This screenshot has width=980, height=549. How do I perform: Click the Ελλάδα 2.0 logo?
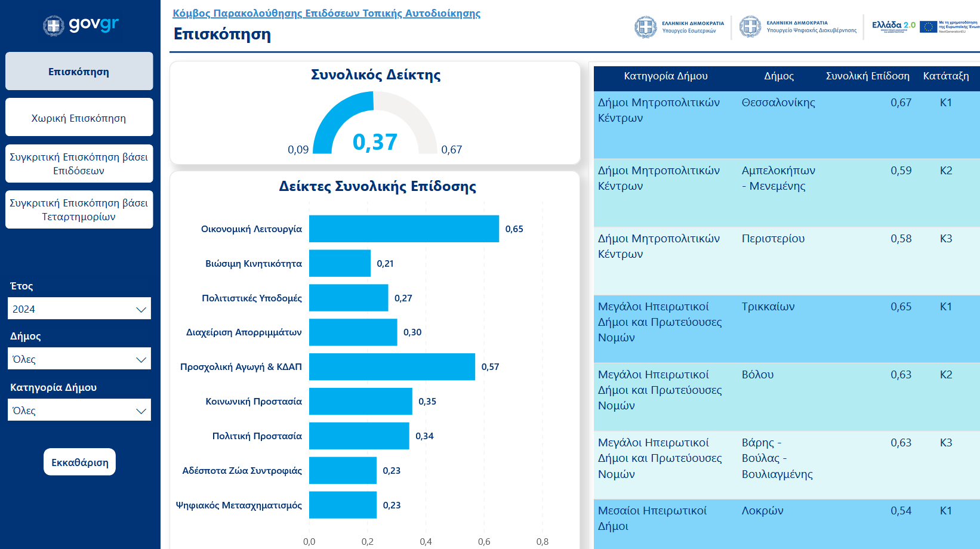(x=893, y=26)
